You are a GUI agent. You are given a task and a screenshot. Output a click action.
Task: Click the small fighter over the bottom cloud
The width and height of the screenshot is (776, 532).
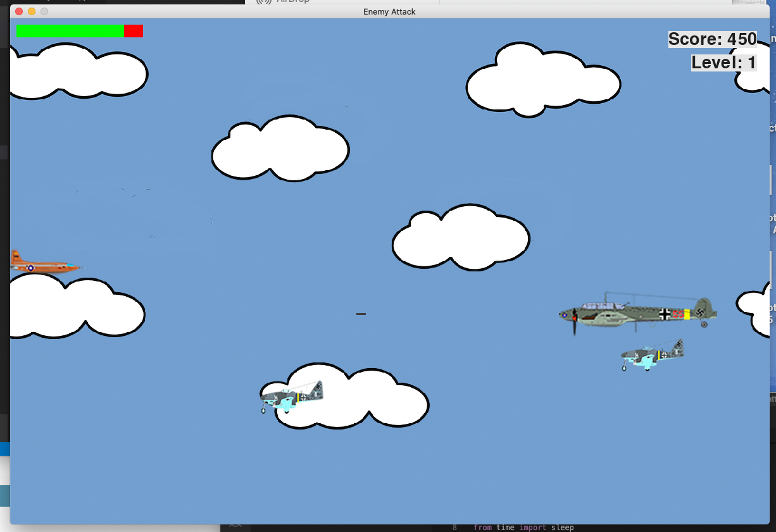[292, 397]
